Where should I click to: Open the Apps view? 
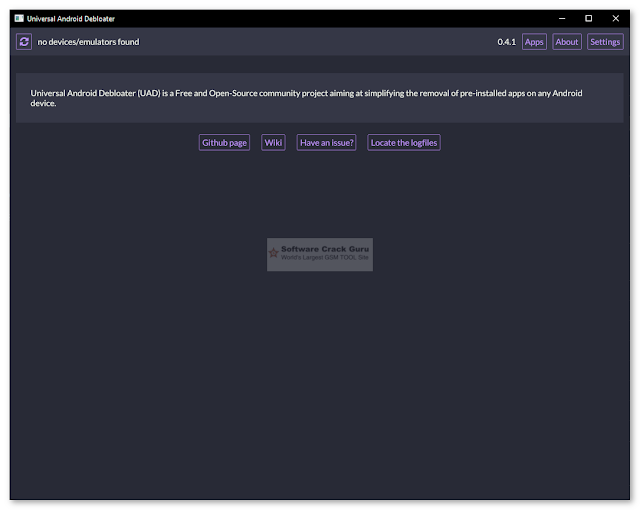tap(534, 42)
